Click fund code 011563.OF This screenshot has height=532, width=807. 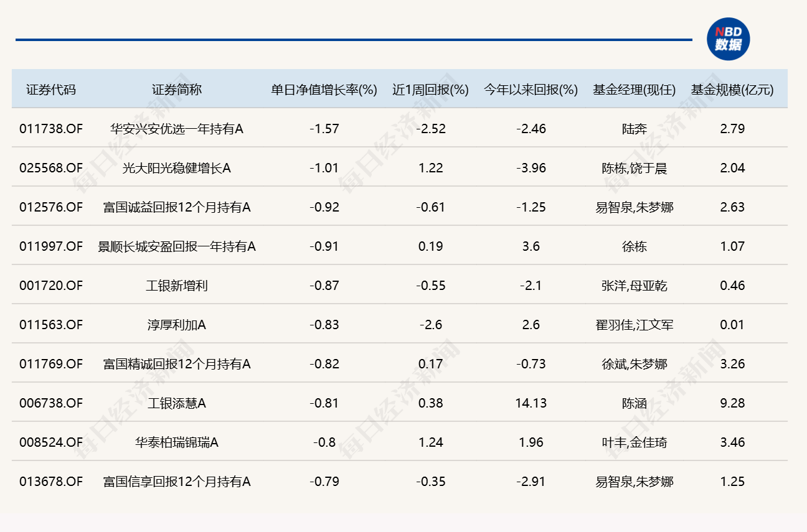51,325
